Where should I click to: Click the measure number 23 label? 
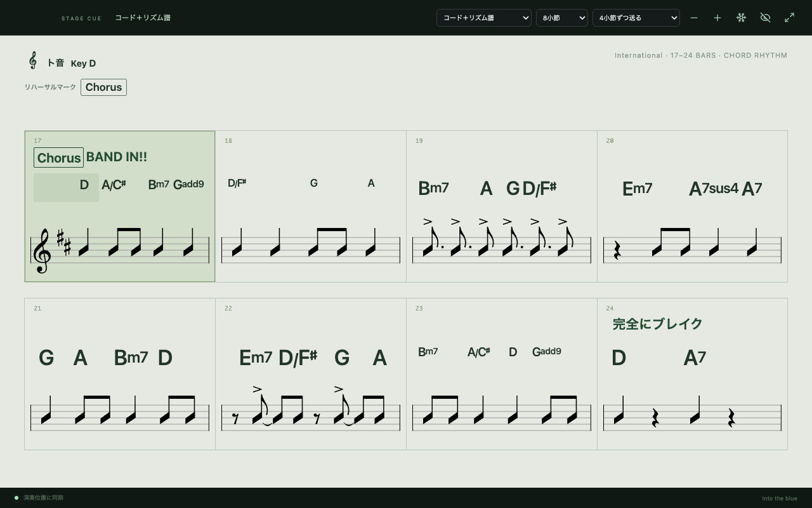tap(419, 309)
